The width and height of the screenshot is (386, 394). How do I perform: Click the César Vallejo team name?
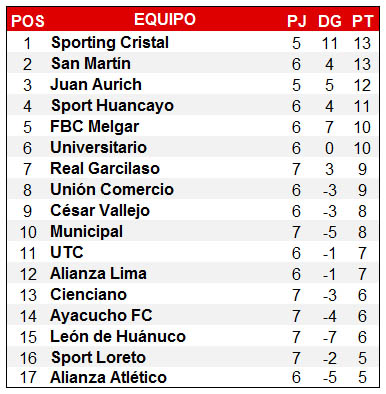(100, 211)
